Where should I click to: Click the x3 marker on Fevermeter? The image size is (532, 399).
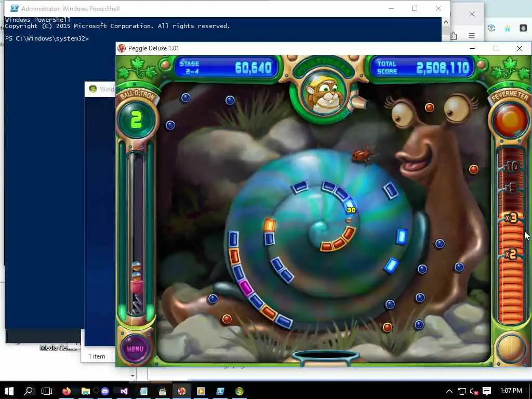511,218
